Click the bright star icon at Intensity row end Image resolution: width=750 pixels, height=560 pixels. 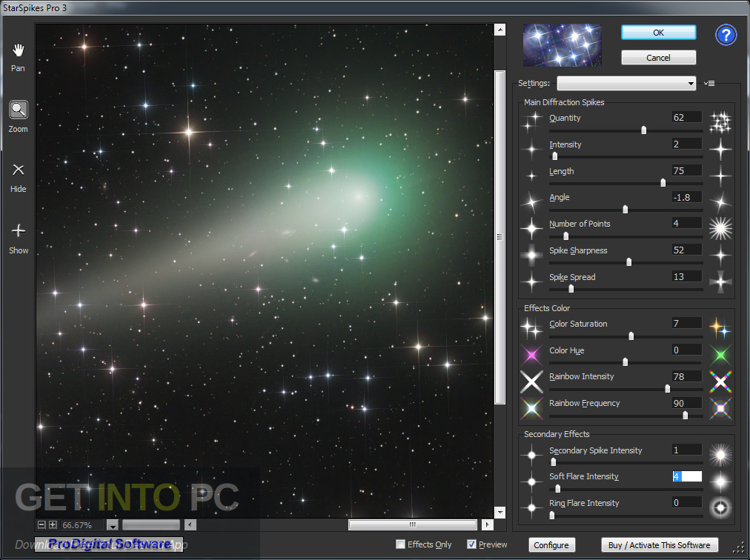pos(720,149)
